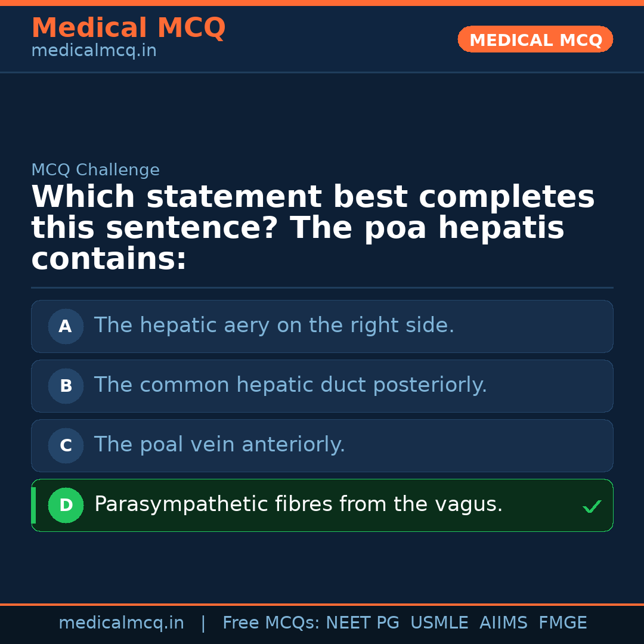Click the question text about poa hepatis
Screen dimensions: 644x644
pos(312,228)
